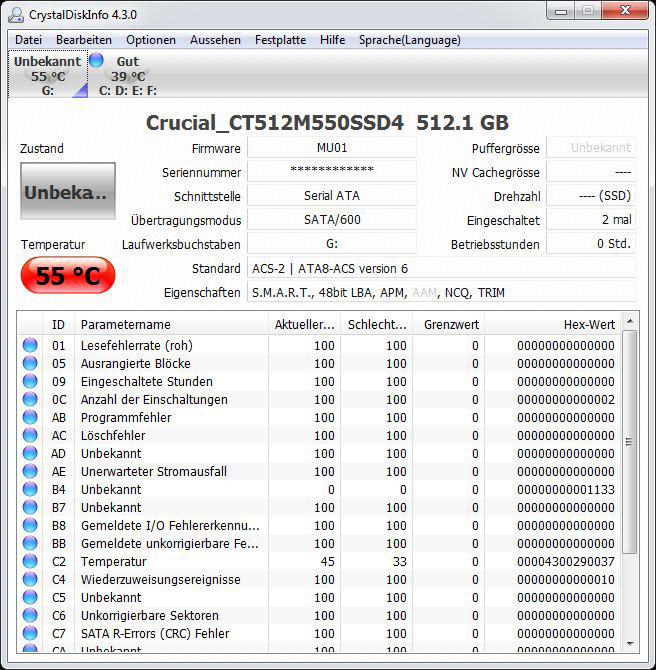Image resolution: width=656 pixels, height=670 pixels.
Task: Select hex value 0000000001133 in B4 row
Action: pyautogui.click(x=565, y=490)
